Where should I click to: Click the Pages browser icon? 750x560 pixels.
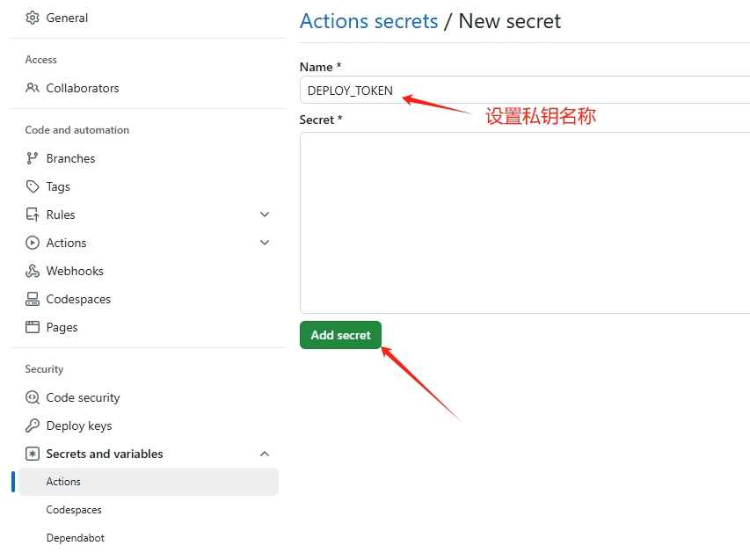(x=32, y=327)
